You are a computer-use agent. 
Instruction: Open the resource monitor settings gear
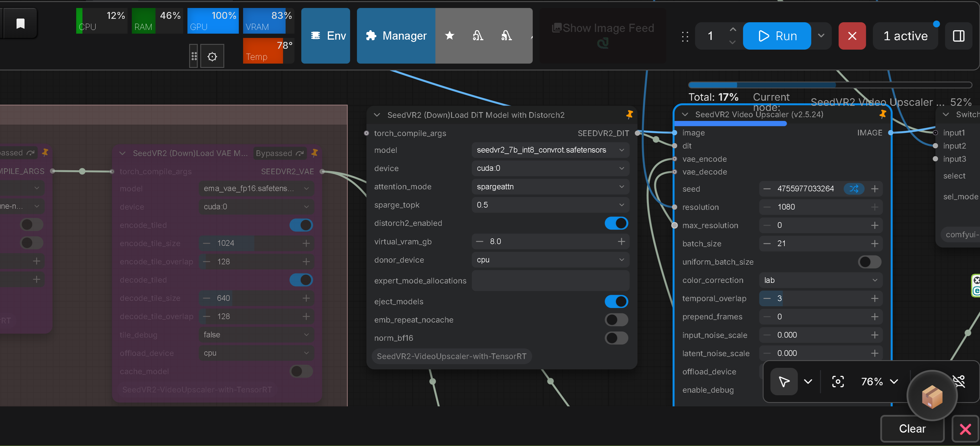point(212,56)
